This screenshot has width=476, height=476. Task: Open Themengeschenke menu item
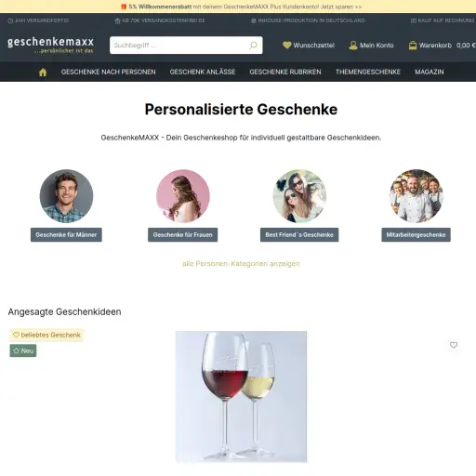pos(368,72)
